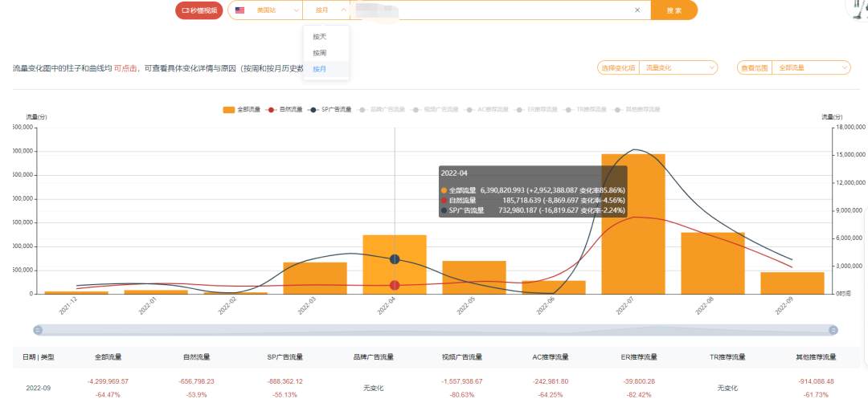Viewport: 868px width, 407px height.
Task: Click the orange 搜索 search button
Action: click(x=674, y=10)
